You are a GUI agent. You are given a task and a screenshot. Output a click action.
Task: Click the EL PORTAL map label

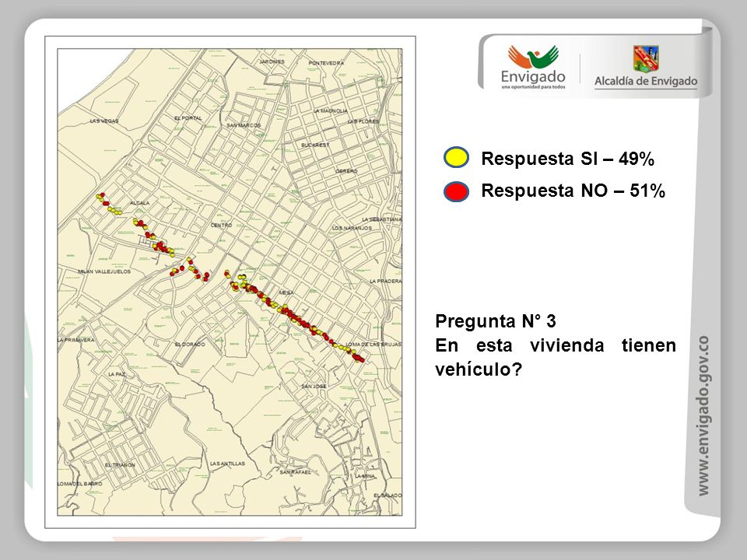point(188,118)
